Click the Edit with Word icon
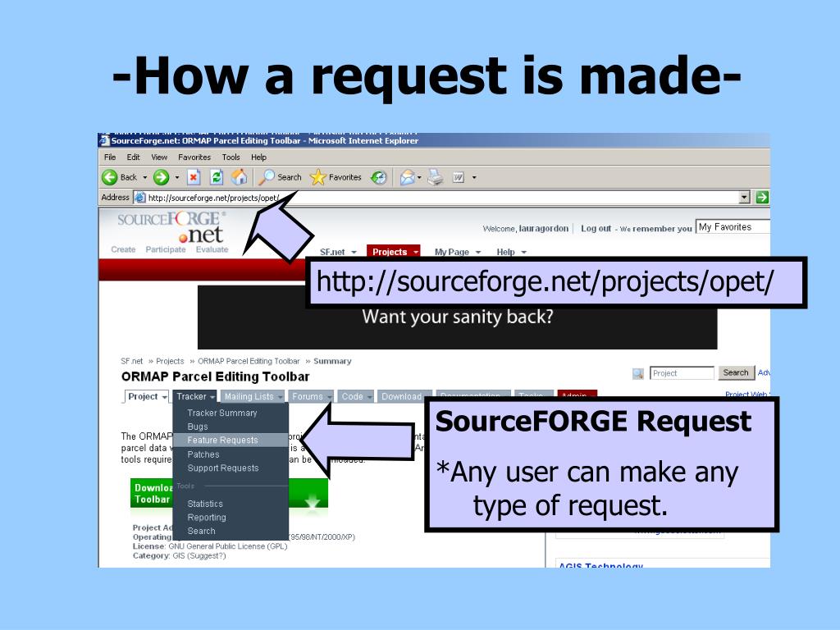Screen dimensions: 840x630 tap(459, 177)
